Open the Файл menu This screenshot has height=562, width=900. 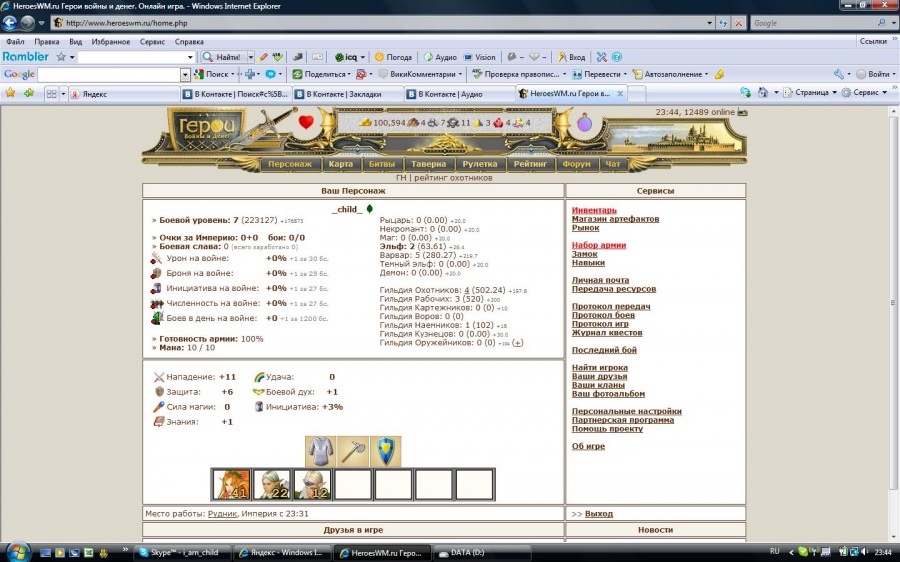click(15, 41)
